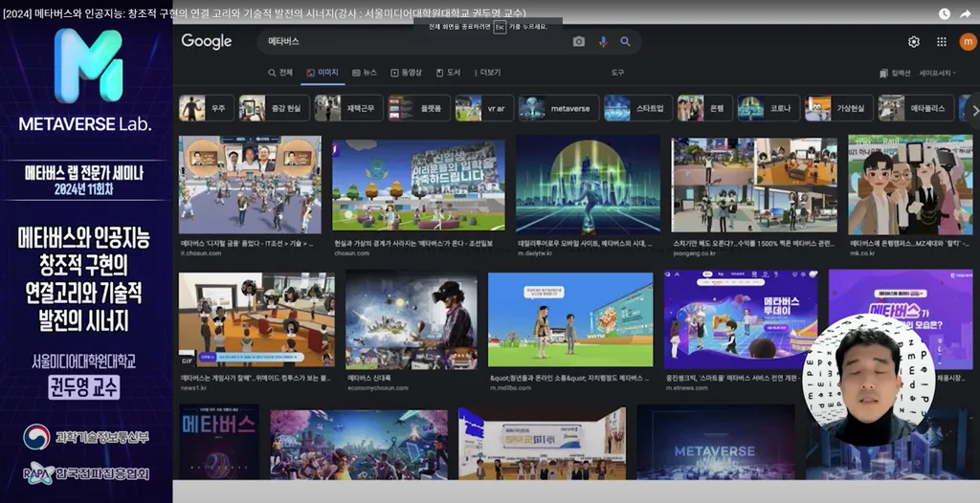The height and width of the screenshot is (503, 980).
Task: Click the 컬렉션 bookmark icon
Action: click(883, 73)
